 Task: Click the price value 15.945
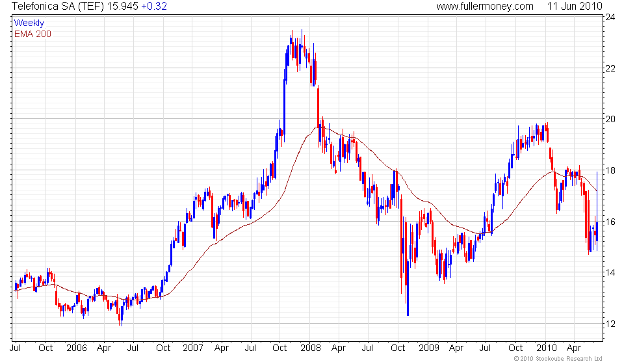123,6
